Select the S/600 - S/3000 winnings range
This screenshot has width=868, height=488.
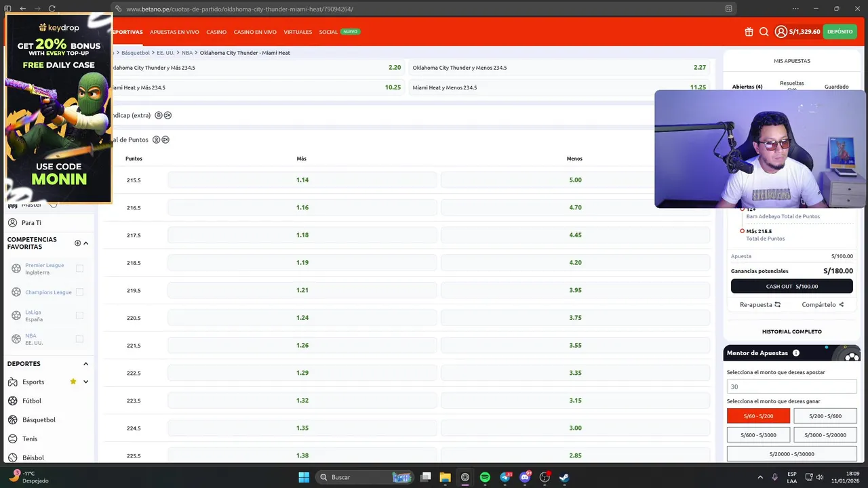pos(758,435)
